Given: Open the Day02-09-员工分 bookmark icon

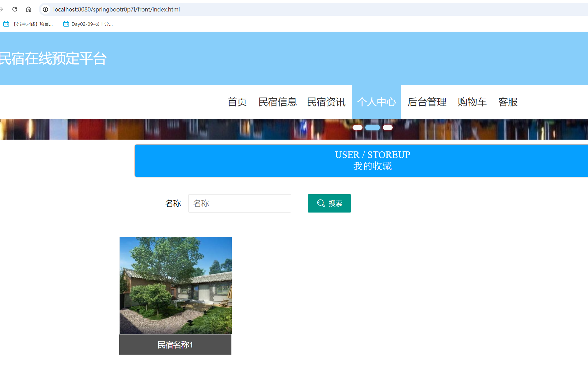Looking at the screenshot, I should click(x=66, y=24).
